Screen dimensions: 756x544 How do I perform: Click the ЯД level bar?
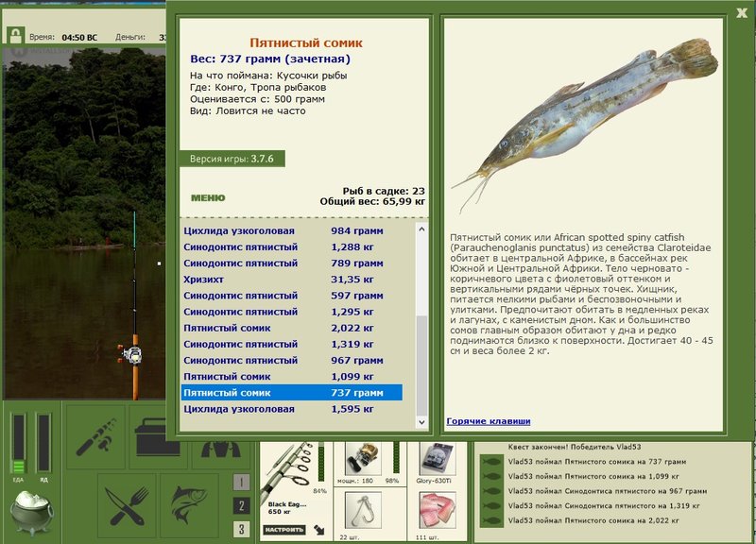(x=43, y=443)
